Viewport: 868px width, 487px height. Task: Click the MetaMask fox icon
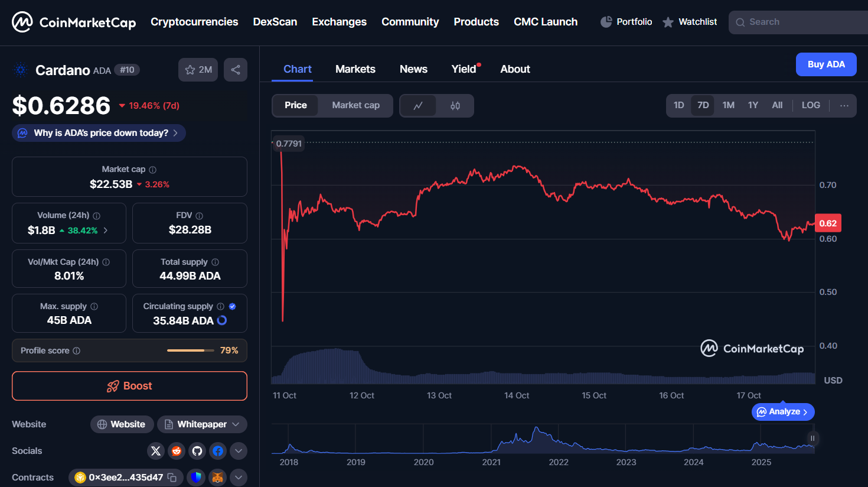click(218, 478)
